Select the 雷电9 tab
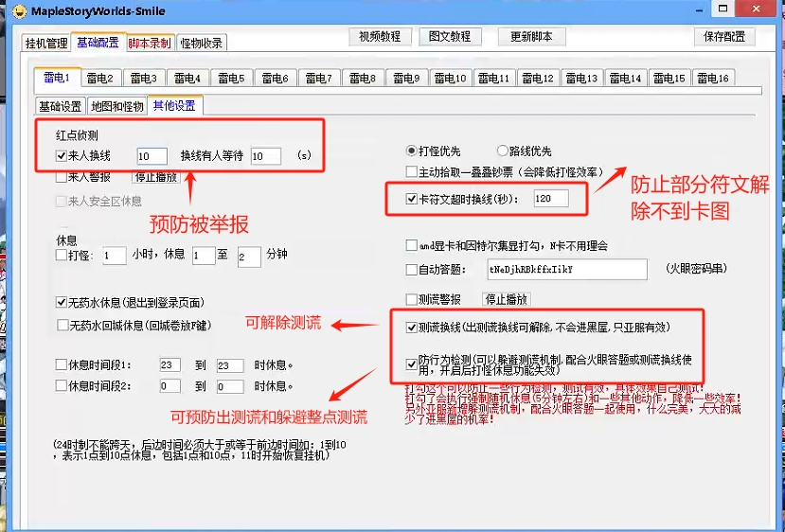Screen dimensions: 785x532 pos(406,78)
